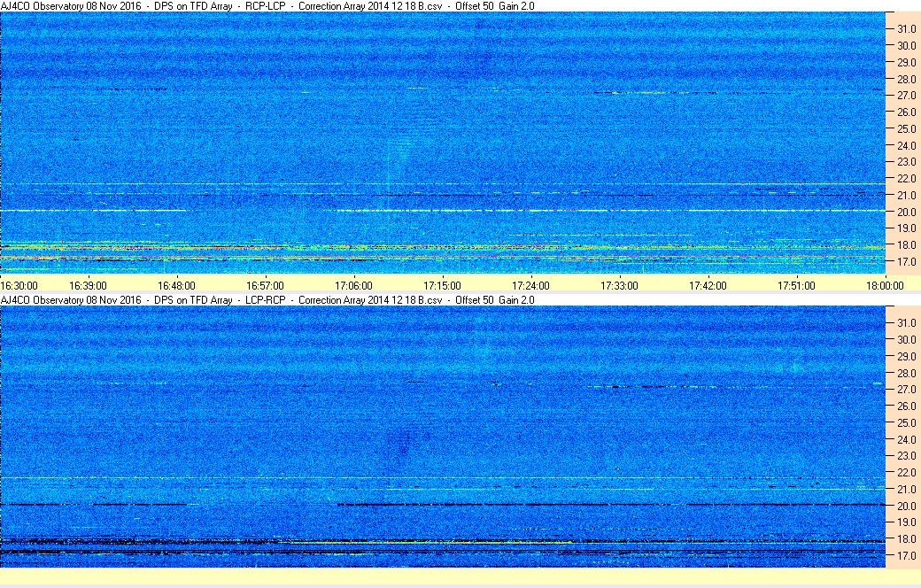The height and width of the screenshot is (588, 921).
Task: Click 22.0 frequency label on RCP-LCP chart
Action: pyautogui.click(x=906, y=179)
